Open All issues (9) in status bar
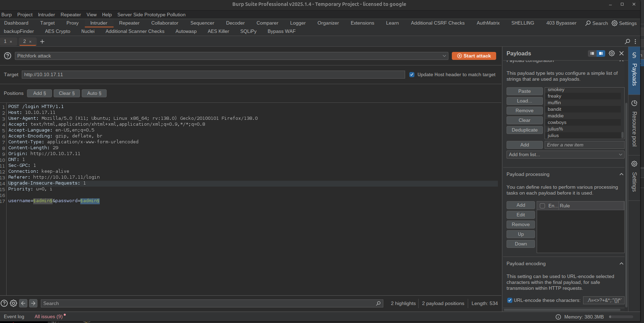The image size is (644, 323). [x=48, y=316]
